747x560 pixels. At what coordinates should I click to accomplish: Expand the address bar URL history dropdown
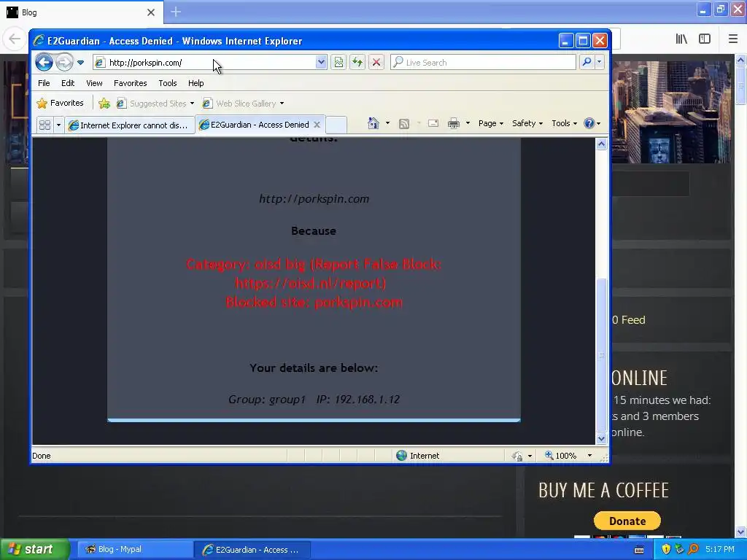(321, 63)
